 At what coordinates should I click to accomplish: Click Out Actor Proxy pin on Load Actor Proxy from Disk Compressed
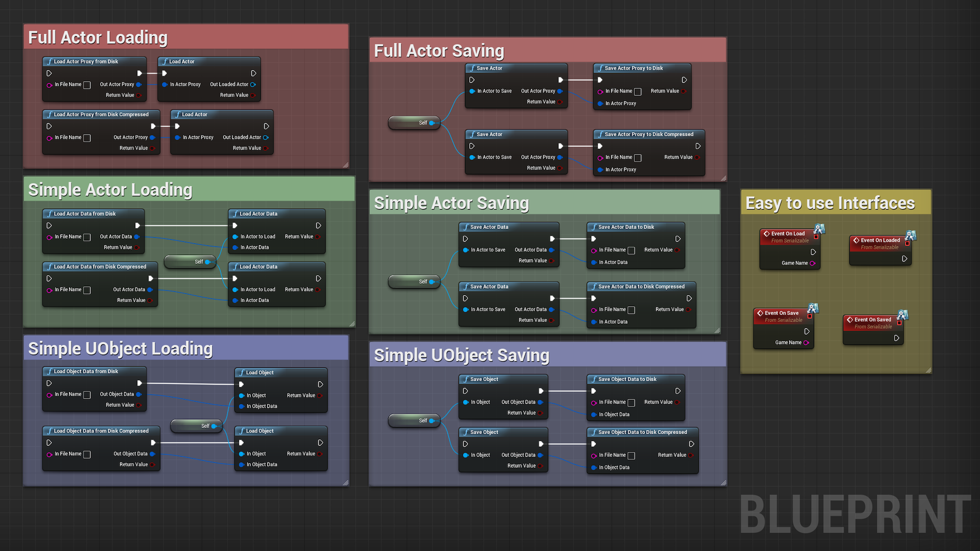click(152, 138)
